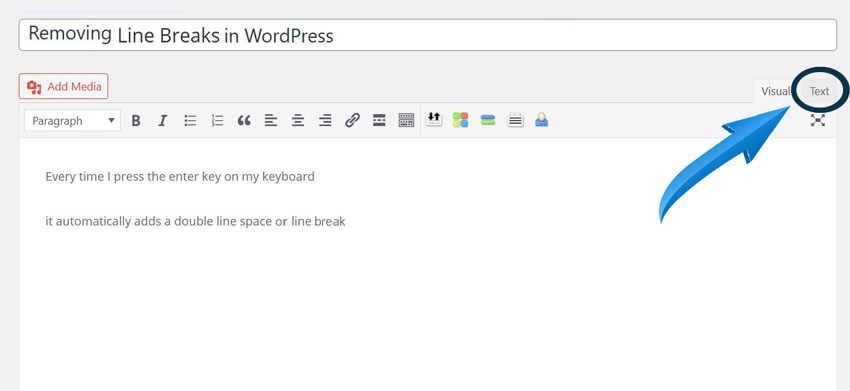850x391 pixels.
Task: Apply blockquote formatting
Action: click(244, 121)
